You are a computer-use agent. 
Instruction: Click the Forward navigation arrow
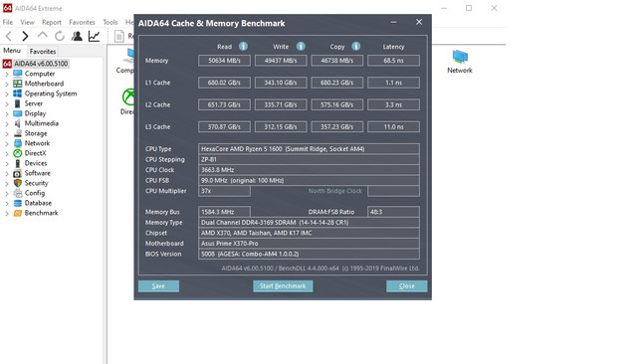pos(25,36)
